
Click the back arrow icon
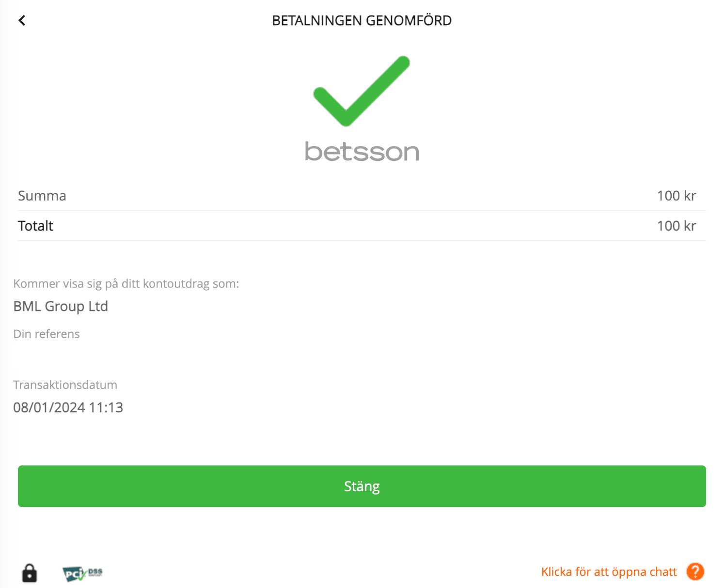point(22,20)
